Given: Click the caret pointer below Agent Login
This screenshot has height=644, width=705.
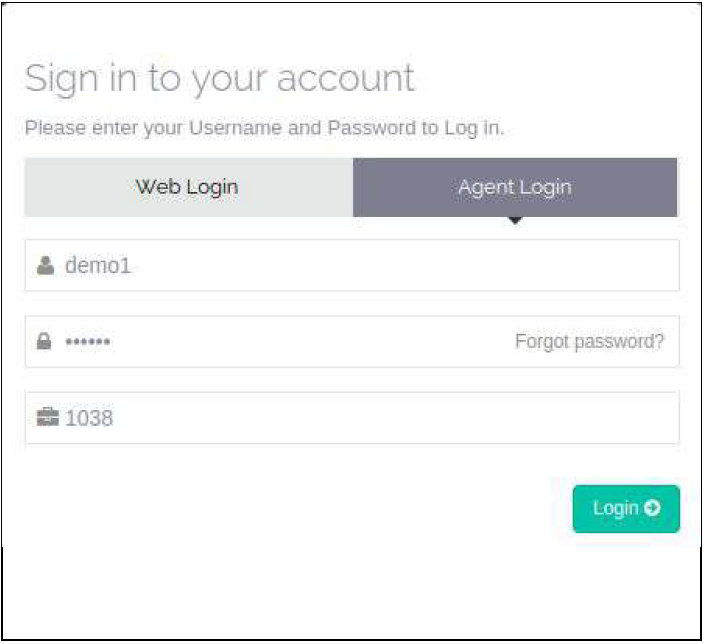Looking at the screenshot, I should pos(515,221).
